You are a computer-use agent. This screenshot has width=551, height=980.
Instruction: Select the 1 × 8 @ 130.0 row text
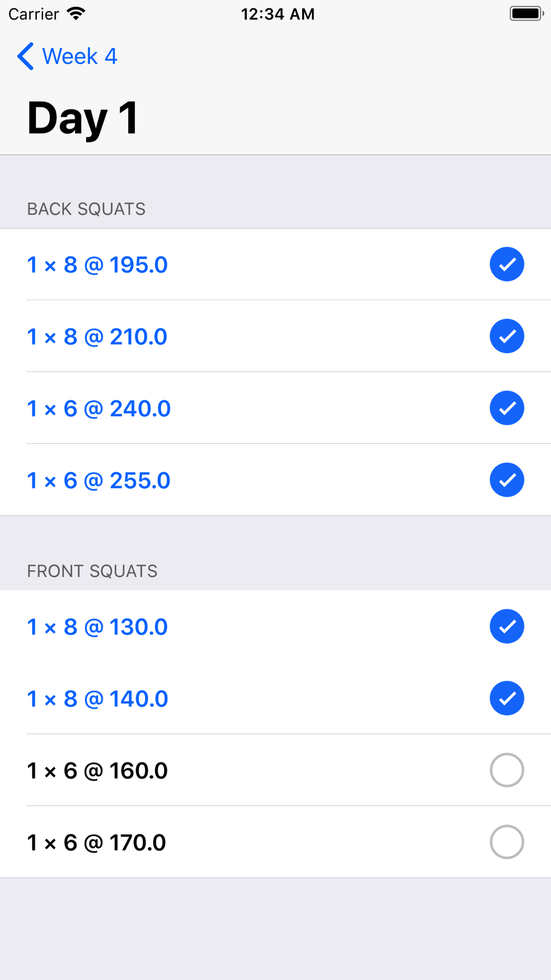pos(97,627)
